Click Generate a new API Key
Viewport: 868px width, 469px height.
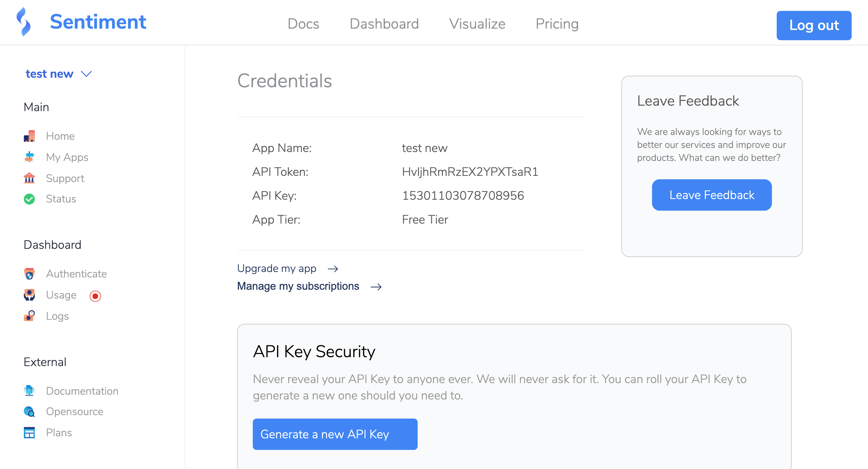[335, 434]
